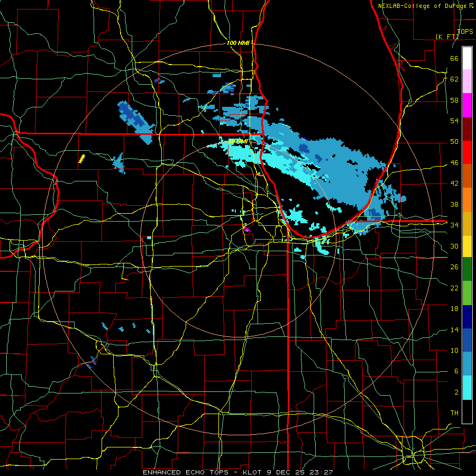Click the 50 NMI range ring label
Viewport: 476px width, 476px height.
[x=238, y=141]
